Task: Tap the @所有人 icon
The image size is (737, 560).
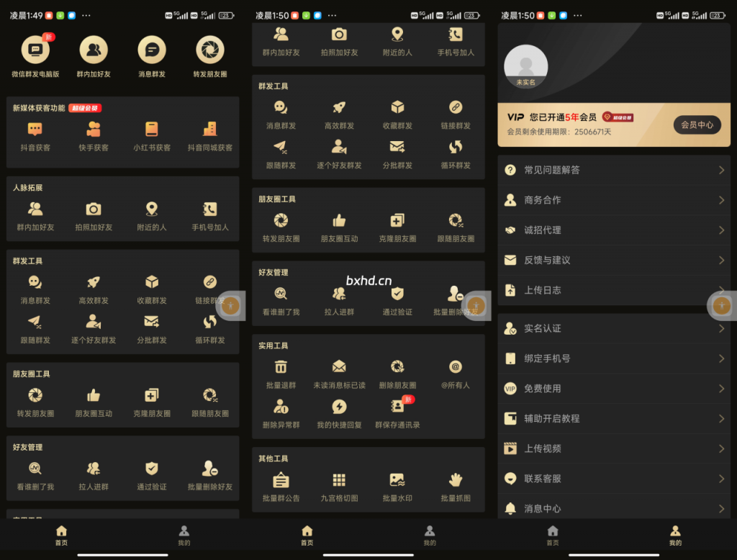Action: (456, 366)
